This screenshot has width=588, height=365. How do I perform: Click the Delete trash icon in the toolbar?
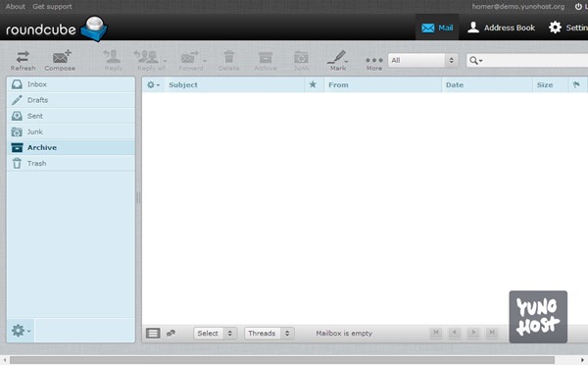229,61
